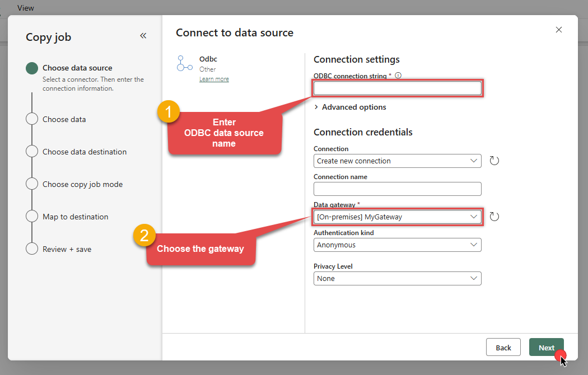Refresh the Data gateway list

(x=494, y=217)
